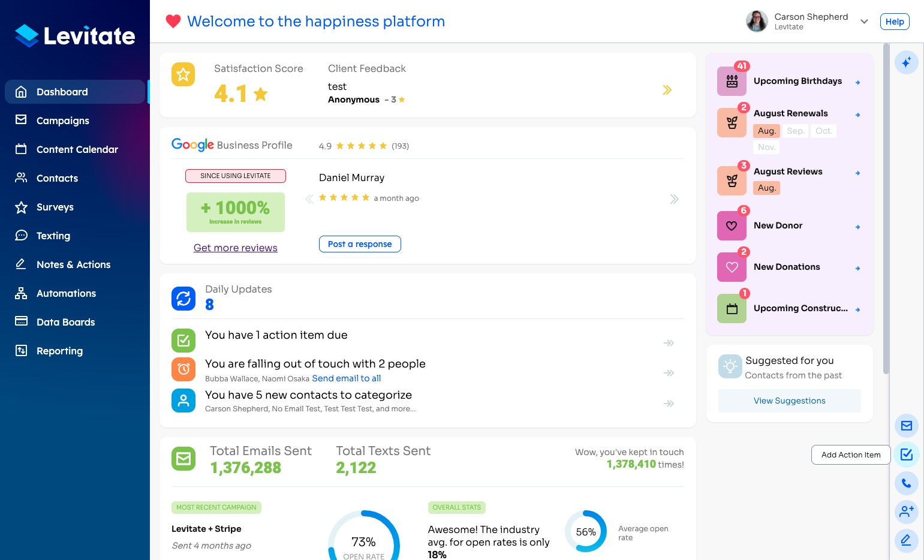Click View Suggestions button

(789, 401)
